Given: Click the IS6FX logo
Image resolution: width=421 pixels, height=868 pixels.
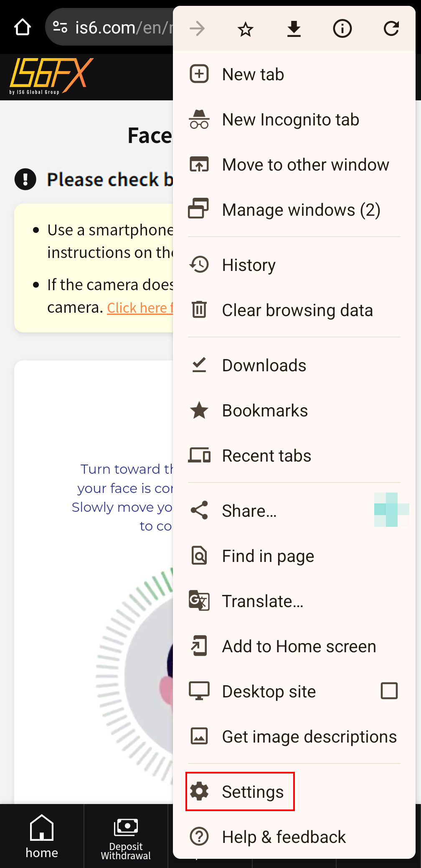Looking at the screenshot, I should pos(51,77).
